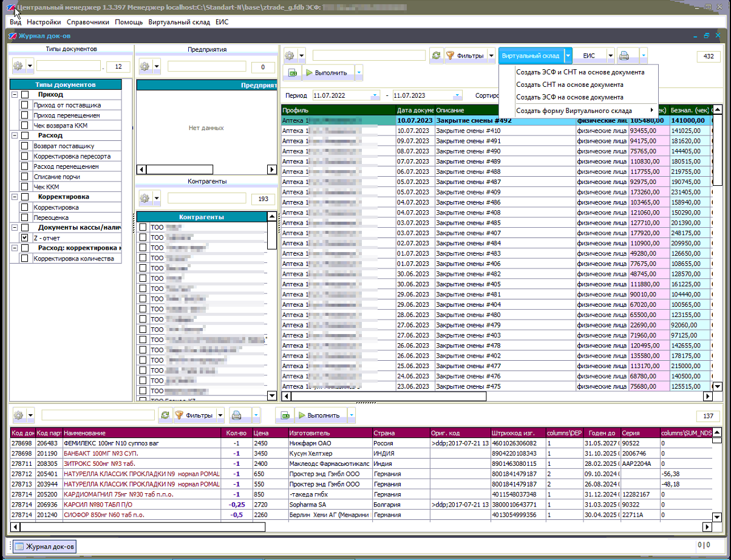Click down arrow of journal vertical scrollbar
This screenshot has height=560, width=731.
[x=716, y=386]
